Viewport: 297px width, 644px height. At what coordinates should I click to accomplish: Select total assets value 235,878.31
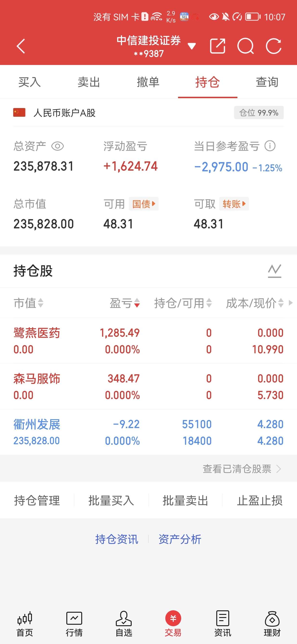pyautogui.click(x=44, y=166)
